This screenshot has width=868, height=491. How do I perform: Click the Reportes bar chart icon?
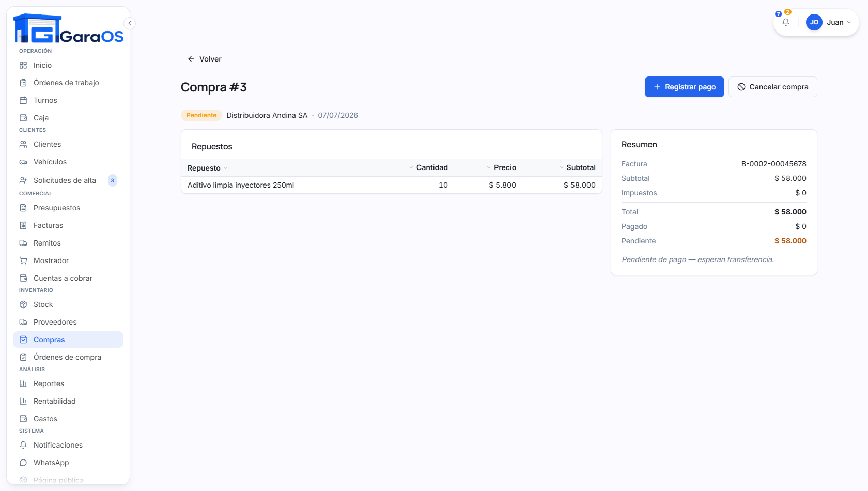click(x=23, y=383)
